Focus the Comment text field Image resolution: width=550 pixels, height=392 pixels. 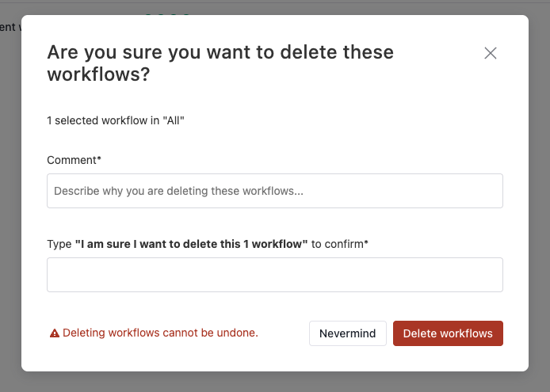point(275,191)
